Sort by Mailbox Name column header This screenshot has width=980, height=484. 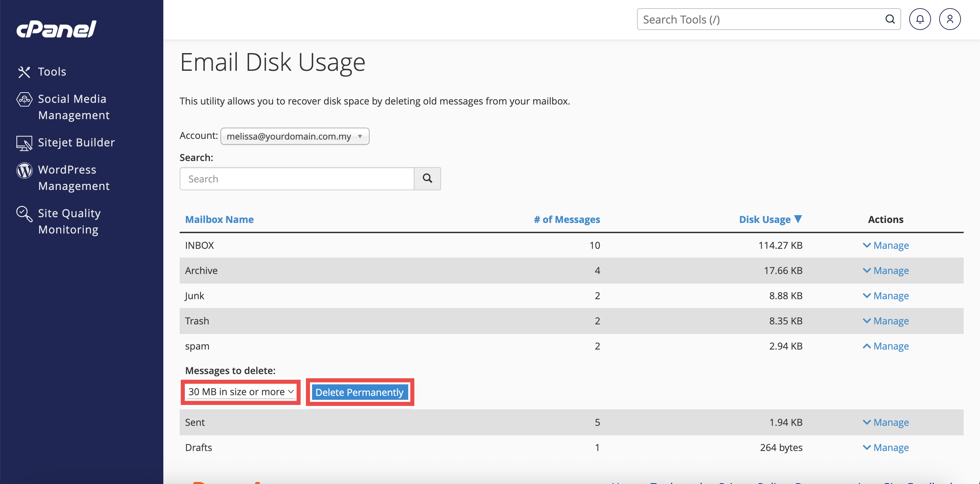point(219,220)
